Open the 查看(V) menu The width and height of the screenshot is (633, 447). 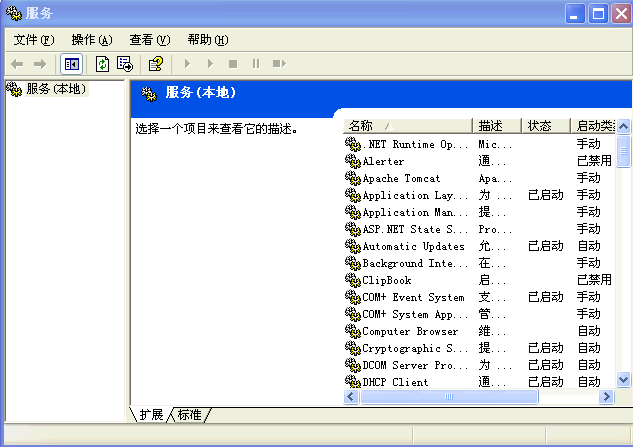click(x=150, y=40)
